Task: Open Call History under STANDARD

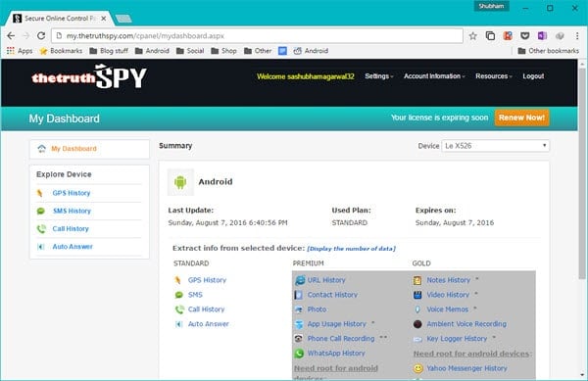Action: click(x=206, y=310)
